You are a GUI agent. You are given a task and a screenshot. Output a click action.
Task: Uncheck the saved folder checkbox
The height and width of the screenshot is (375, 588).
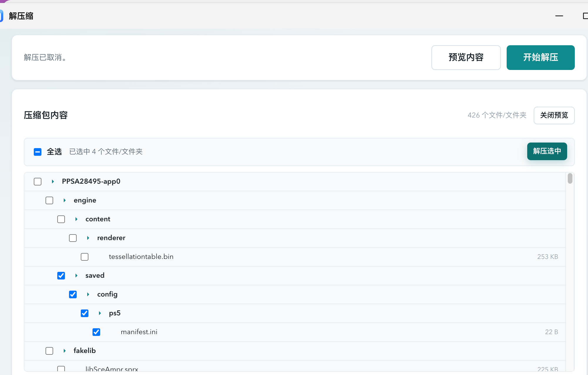61,276
